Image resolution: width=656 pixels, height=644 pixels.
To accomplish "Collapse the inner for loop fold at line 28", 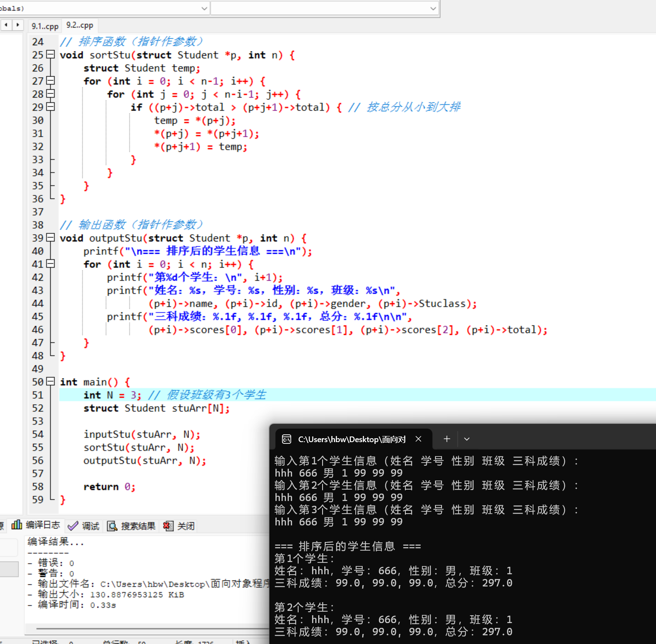I will pyautogui.click(x=51, y=94).
